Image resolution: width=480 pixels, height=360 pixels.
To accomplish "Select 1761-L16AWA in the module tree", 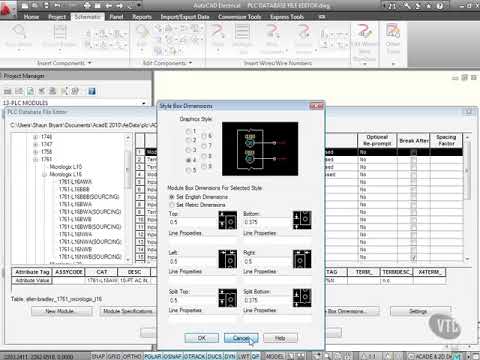I will point(75,182).
